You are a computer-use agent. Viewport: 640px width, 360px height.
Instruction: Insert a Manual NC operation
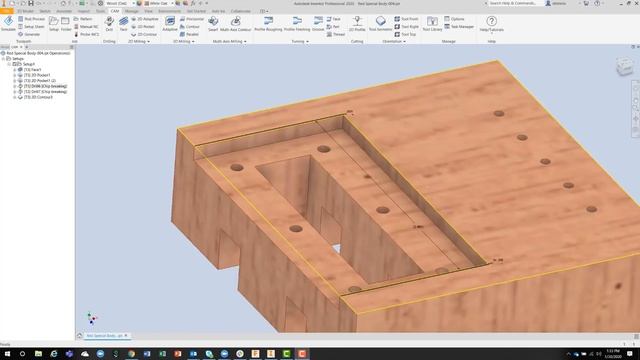(x=86, y=27)
